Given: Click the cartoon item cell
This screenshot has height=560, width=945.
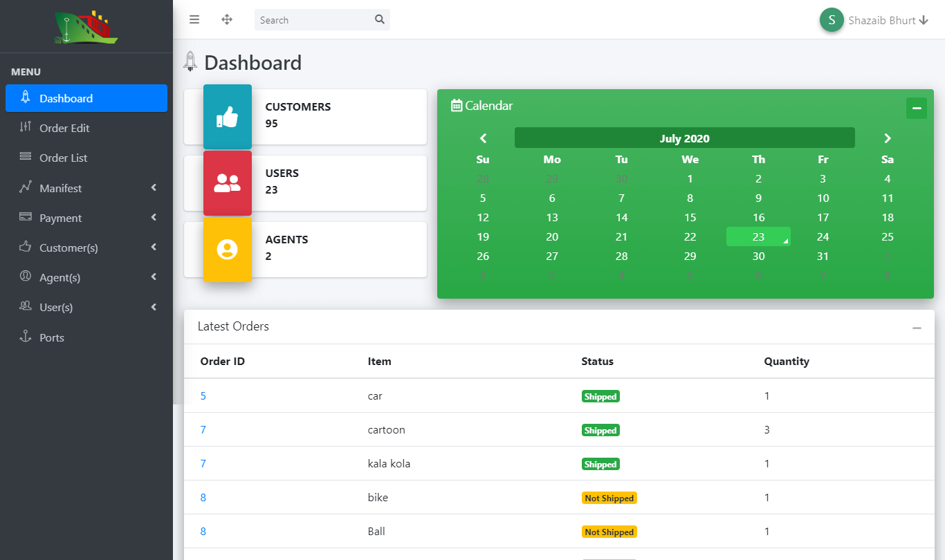Looking at the screenshot, I should point(387,430).
